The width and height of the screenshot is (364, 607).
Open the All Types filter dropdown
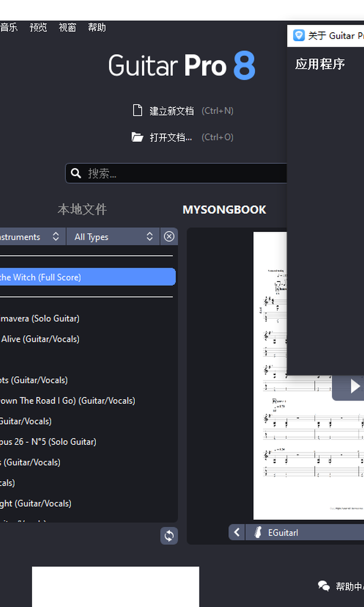point(113,237)
